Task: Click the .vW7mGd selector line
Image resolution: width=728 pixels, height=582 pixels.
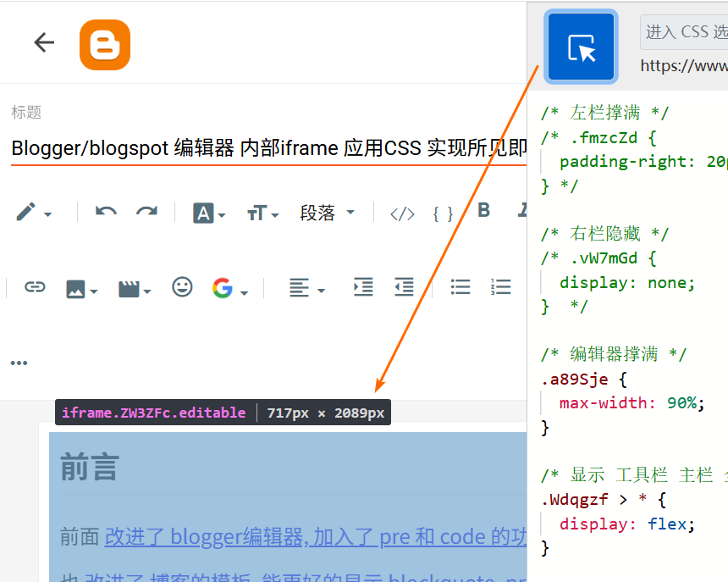Action: point(599,258)
